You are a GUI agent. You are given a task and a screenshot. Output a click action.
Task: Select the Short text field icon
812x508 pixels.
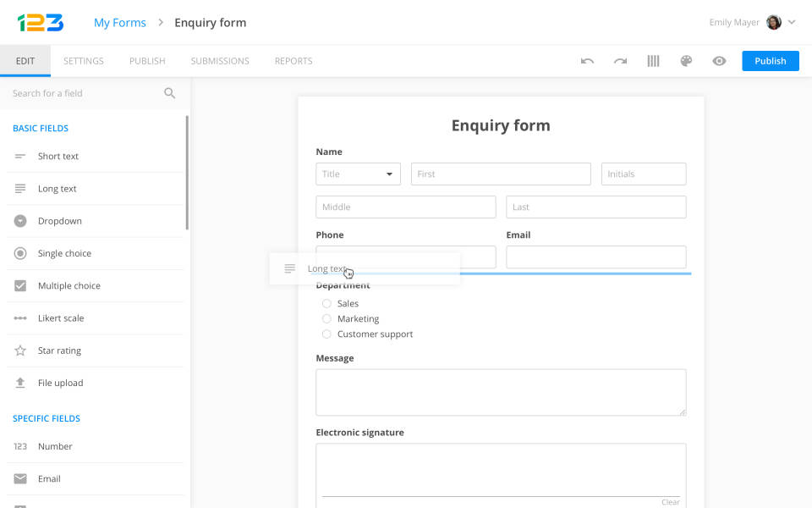coord(20,156)
